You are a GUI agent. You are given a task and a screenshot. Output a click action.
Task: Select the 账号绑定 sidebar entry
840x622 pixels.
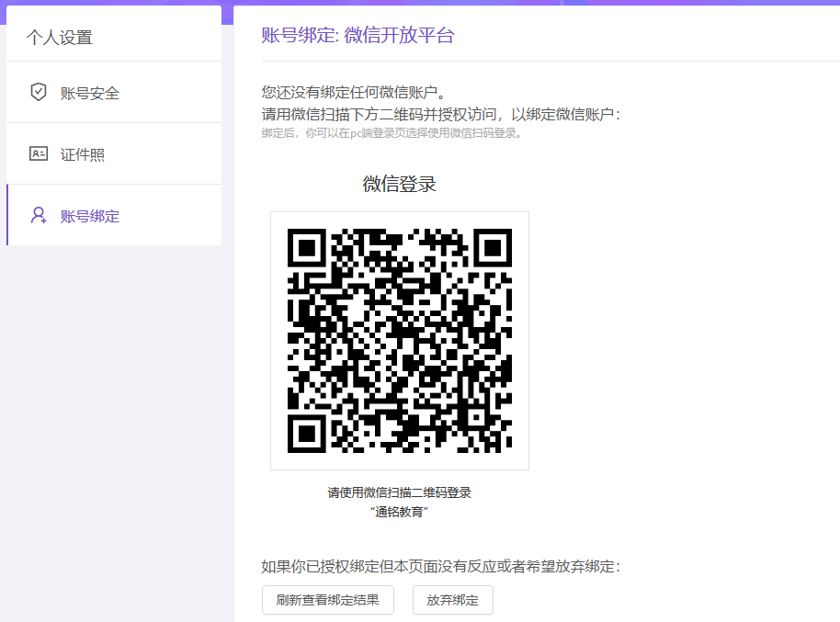(x=90, y=216)
